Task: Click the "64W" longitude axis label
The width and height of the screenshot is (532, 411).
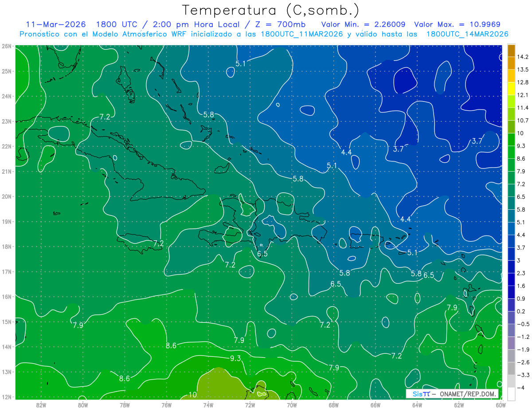Action: (417, 405)
